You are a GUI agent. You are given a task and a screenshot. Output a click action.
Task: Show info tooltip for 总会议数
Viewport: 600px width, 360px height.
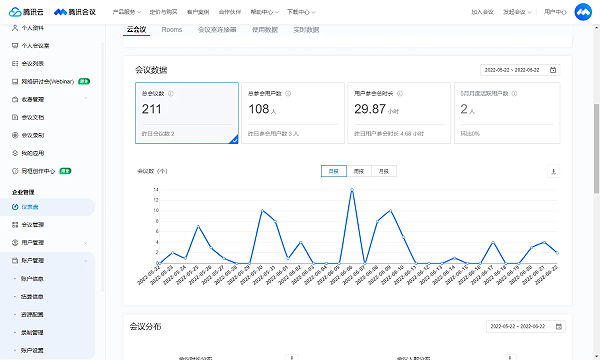pyautogui.click(x=171, y=93)
